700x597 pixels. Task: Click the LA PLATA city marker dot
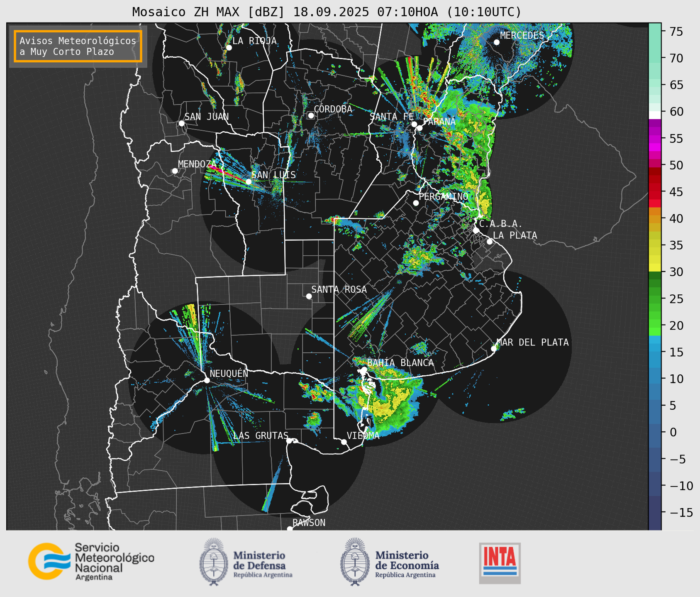click(x=490, y=242)
